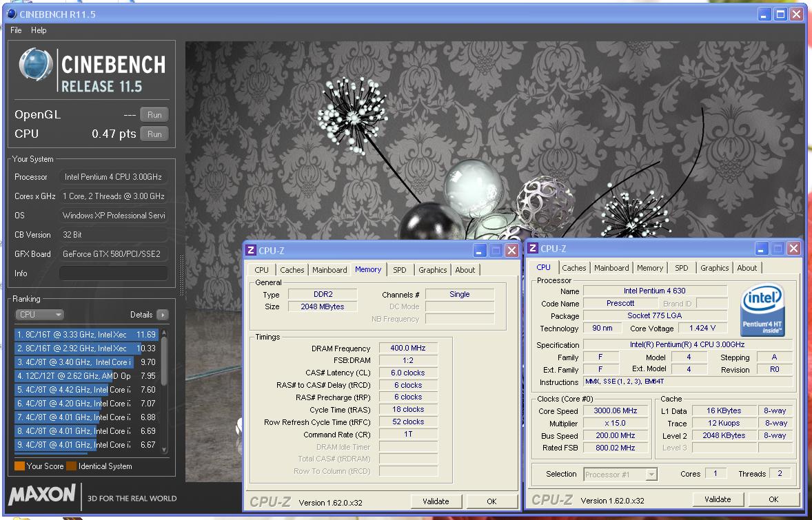Click the Level 2 cache 2048 KBytes value
Image resolution: width=812 pixels, height=520 pixels.
724,435
